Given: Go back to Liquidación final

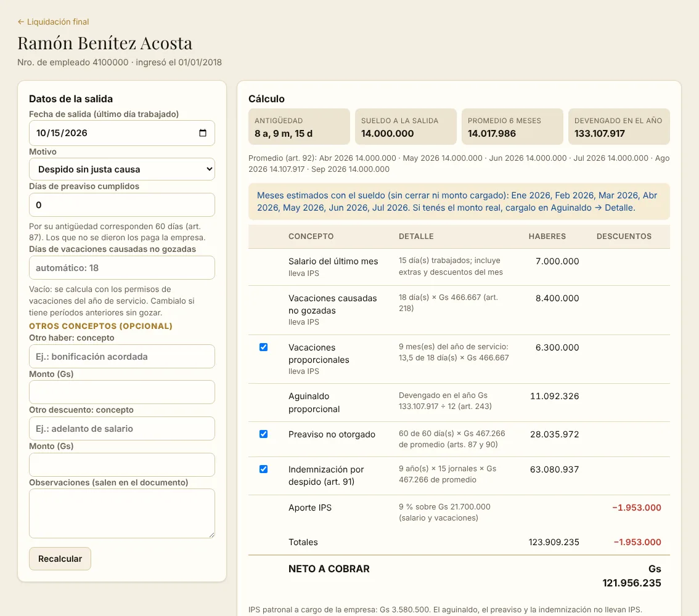Looking at the screenshot, I should click(53, 22).
